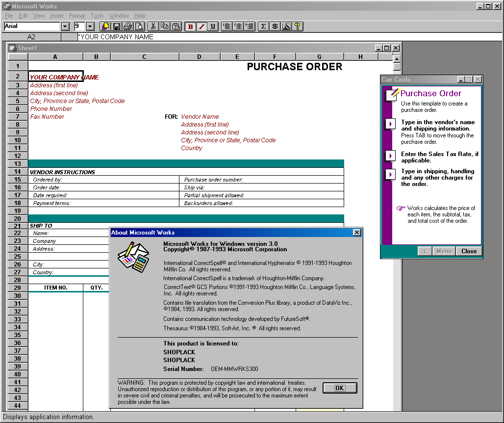The image size is (504, 423).
Task: Click the select-all corner box of Sheet1
Action: coord(18,57)
